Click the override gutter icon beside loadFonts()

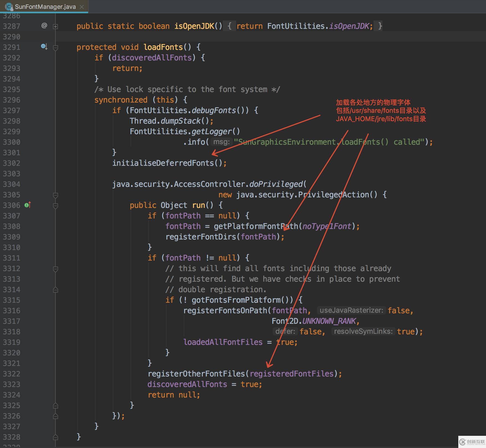click(x=44, y=47)
